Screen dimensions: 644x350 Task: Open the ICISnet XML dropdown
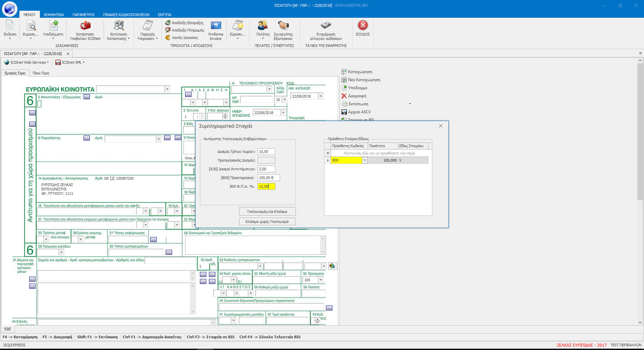pos(70,62)
